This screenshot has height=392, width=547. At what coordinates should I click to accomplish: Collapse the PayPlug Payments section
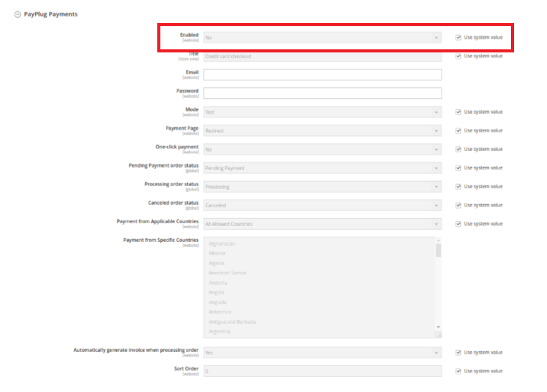(18, 14)
